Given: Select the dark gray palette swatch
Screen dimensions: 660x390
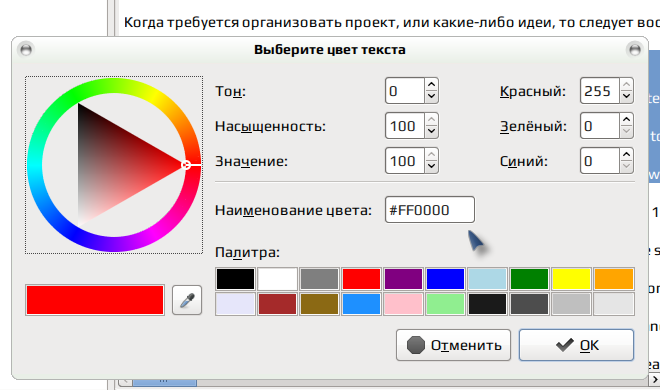Looking at the screenshot, I should (x=530, y=304).
